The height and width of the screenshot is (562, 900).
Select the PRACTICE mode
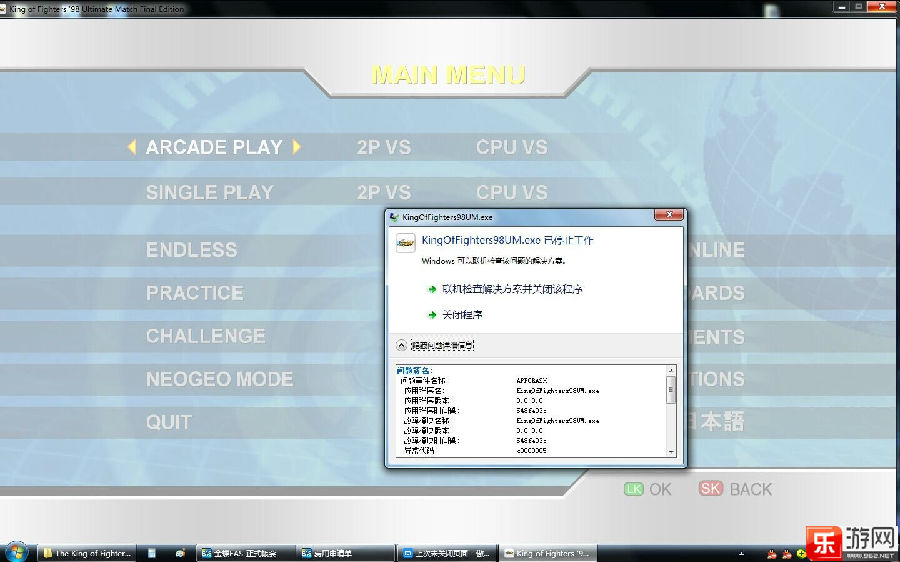194,293
